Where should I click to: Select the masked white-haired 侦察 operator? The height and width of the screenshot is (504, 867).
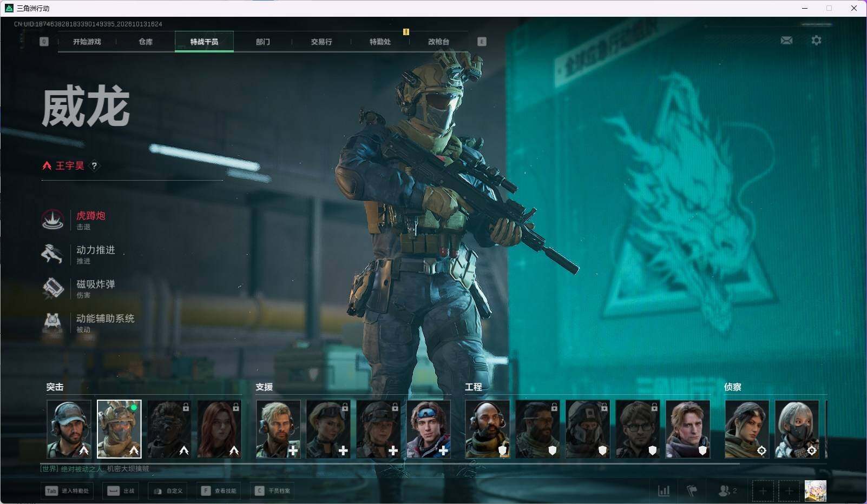click(797, 429)
